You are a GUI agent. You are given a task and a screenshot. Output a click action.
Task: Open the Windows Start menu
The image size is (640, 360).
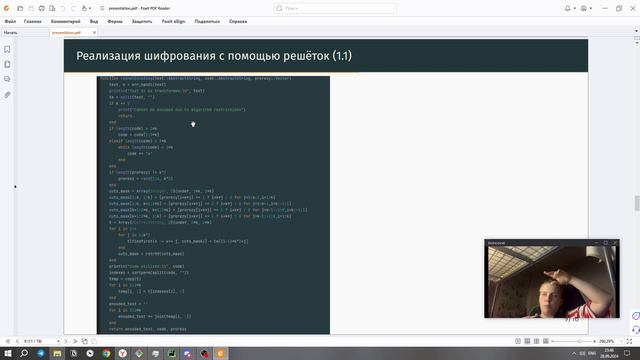8,353
